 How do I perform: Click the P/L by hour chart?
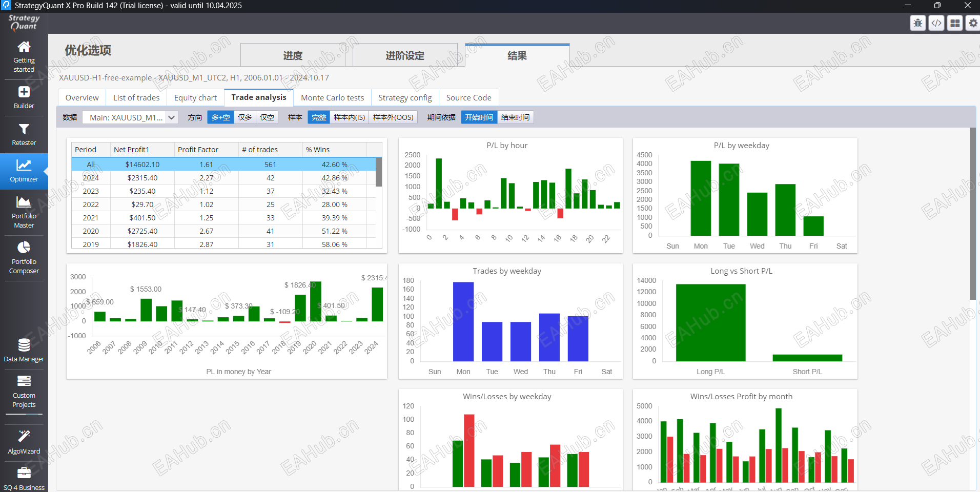tap(511, 195)
